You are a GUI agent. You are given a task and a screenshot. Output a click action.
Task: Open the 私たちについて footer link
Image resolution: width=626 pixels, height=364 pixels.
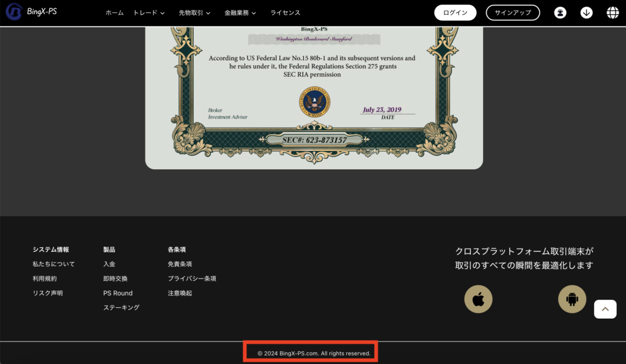[x=54, y=264]
